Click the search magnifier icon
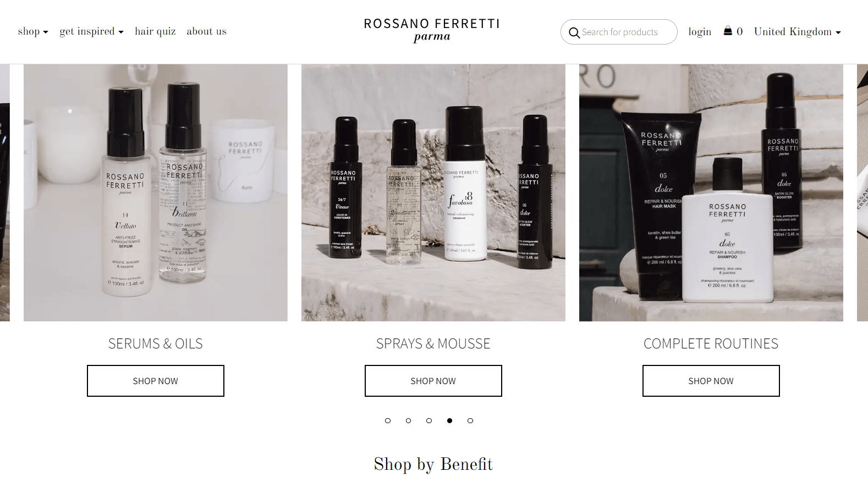This screenshot has height=477, width=868. tap(574, 32)
